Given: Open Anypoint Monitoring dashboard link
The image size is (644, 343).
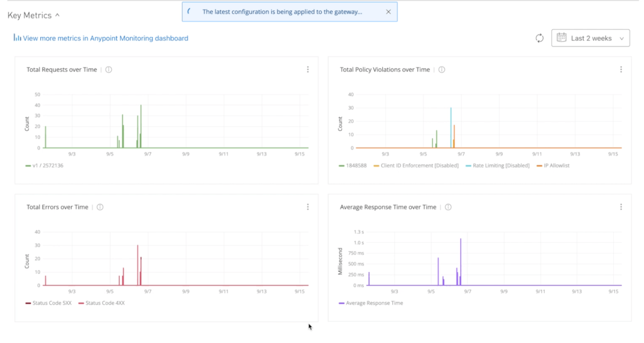Looking at the screenshot, I should (x=105, y=38).
